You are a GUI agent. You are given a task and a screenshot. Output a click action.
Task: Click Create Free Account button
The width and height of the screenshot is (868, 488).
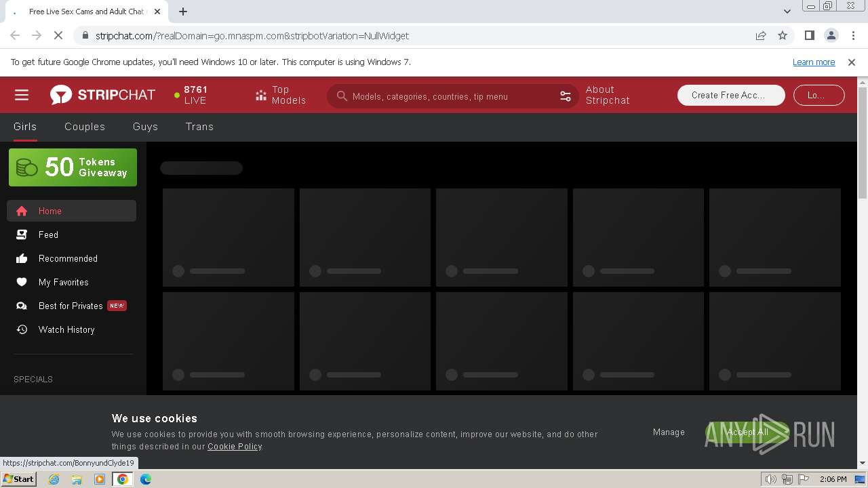(x=731, y=96)
